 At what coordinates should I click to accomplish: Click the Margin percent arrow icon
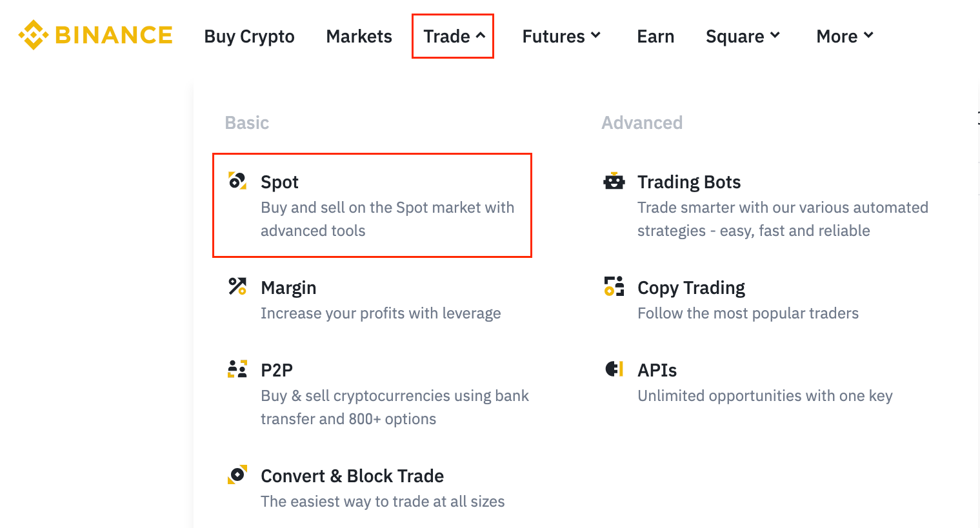(237, 286)
